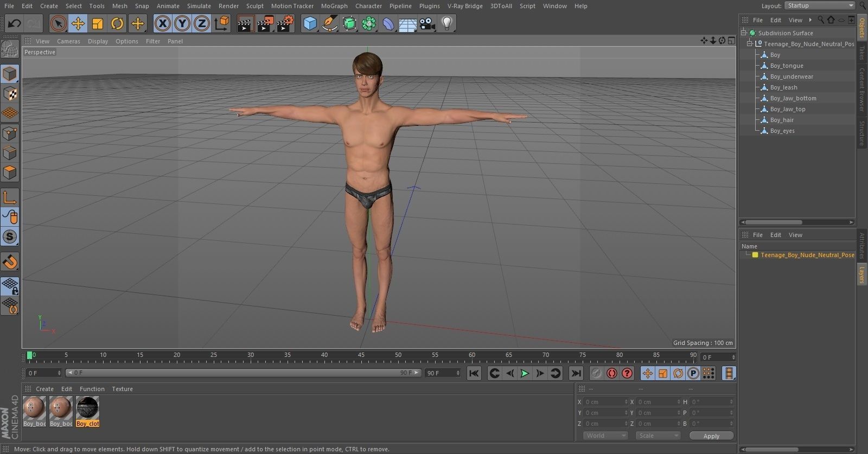
Task: Render the active view clapperboard
Action: click(x=245, y=23)
